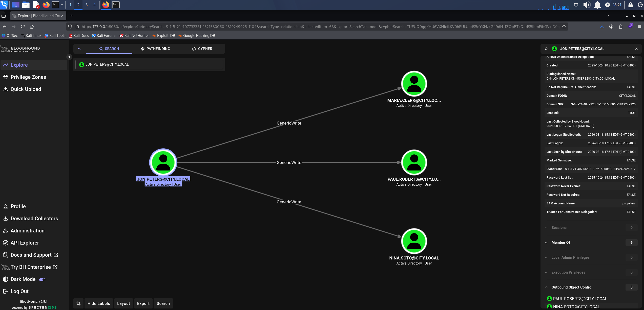Expand Local Admin Privileges section
The height and width of the screenshot is (310, 644).
[591, 257]
